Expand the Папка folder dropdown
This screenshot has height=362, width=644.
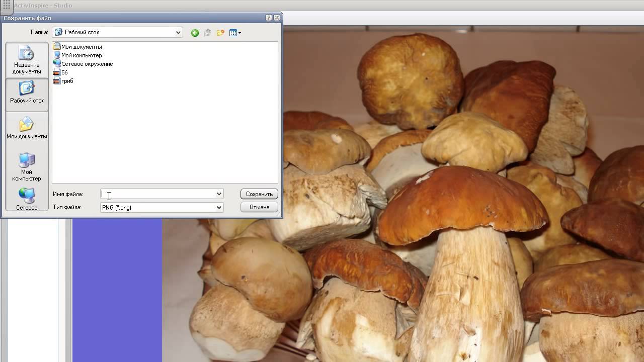178,33
